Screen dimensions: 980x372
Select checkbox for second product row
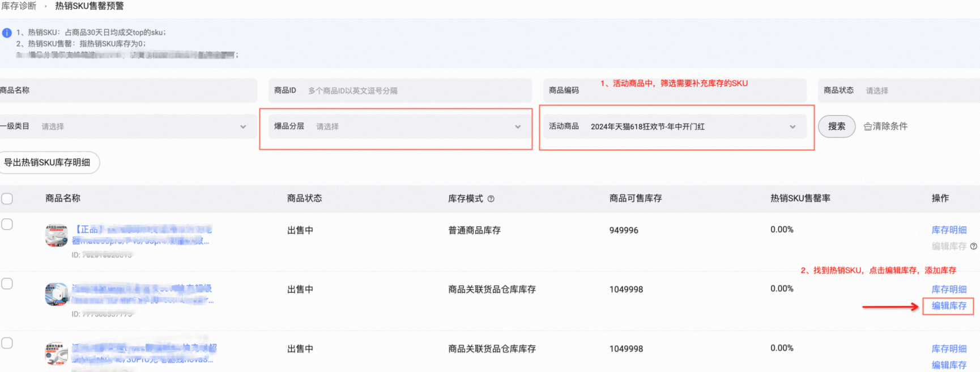point(7,284)
